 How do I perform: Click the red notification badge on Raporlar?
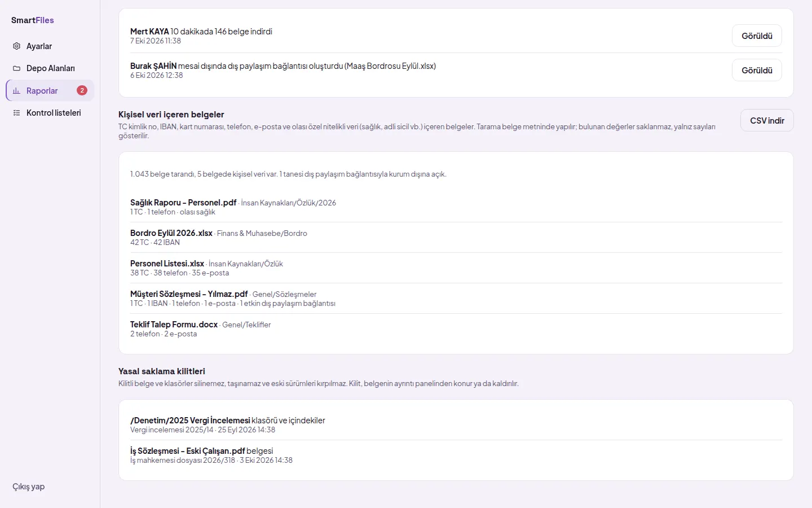pyautogui.click(x=82, y=90)
